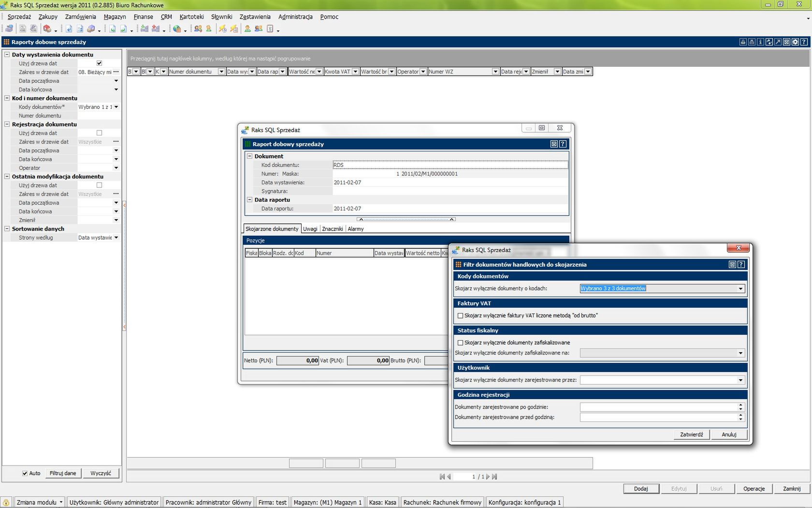Open the Magazyn menu

[115, 17]
